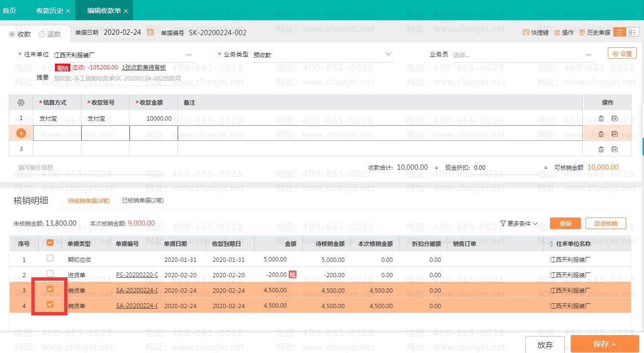The height and width of the screenshot is (353, 644).
Task: Switch to the orange list layout view icon
Action: click(x=619, y=32)
